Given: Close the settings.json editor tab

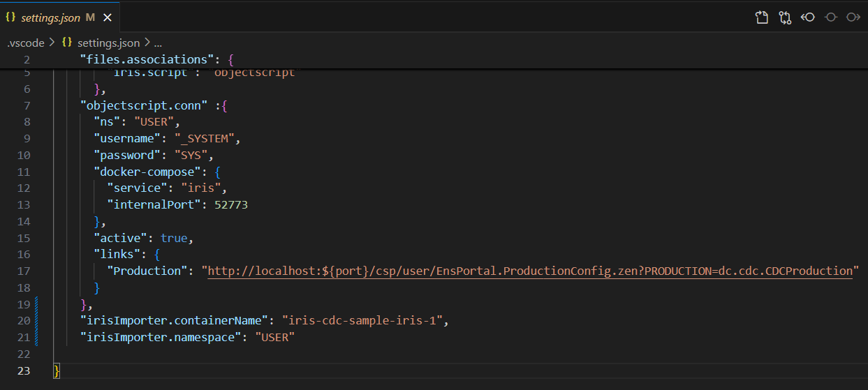Looking at the screenshot, I should click(108, 17).
